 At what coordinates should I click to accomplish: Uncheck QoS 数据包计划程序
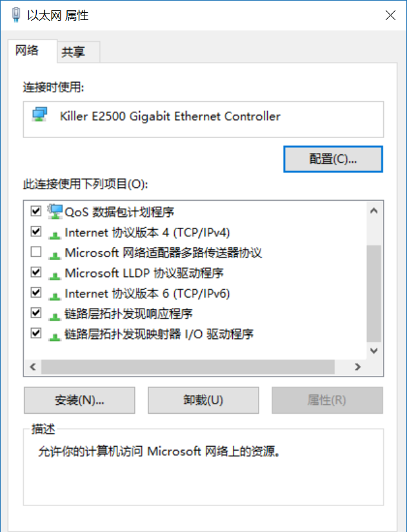[35, 211]
